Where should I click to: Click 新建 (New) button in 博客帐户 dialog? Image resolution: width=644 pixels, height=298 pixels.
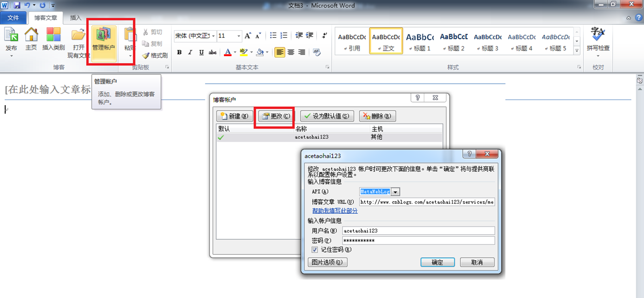click(x=235, y=116)
